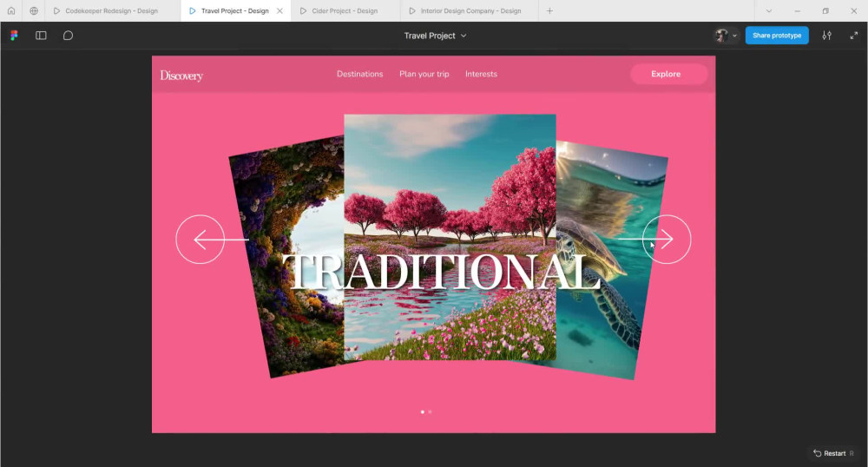Enter fullscreen with the expand icon
This screenshot has height=467, width=868.
853,36
